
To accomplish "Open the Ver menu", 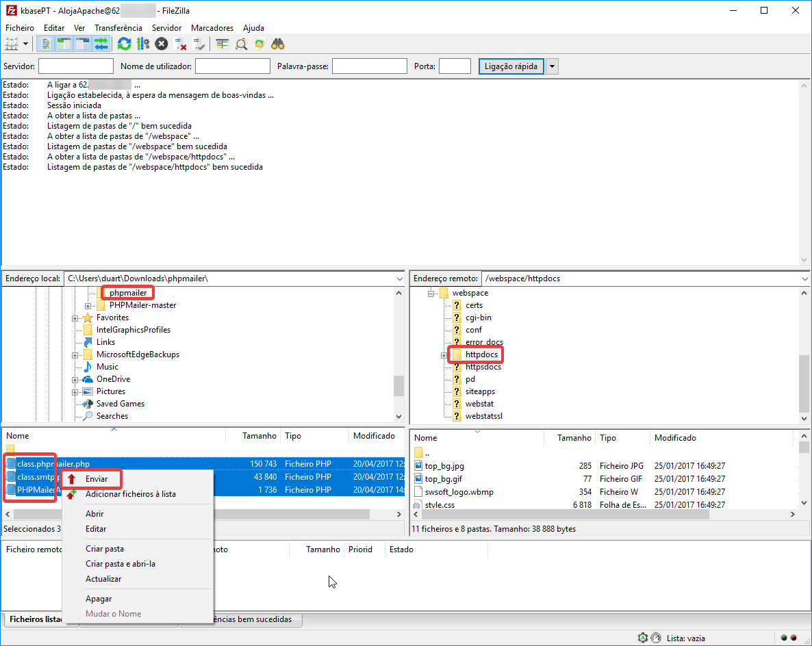I will [79, 28].
